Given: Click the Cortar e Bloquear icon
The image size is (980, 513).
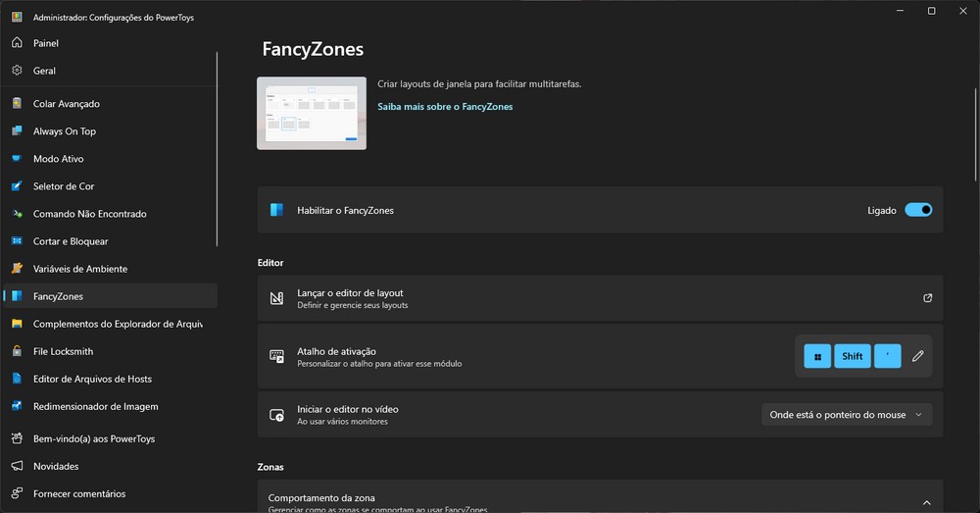Looking at the screenshot, I should click(x=17, y=241).
